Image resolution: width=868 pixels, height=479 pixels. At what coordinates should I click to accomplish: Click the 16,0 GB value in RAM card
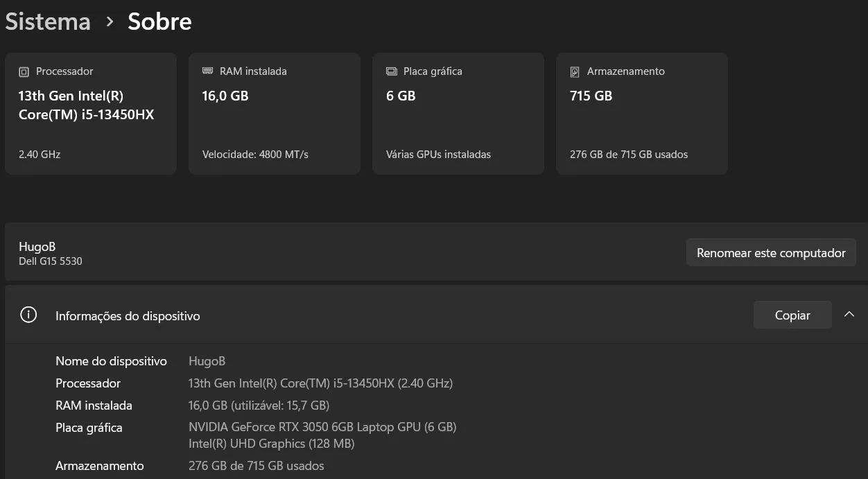[x=225, y=96]
